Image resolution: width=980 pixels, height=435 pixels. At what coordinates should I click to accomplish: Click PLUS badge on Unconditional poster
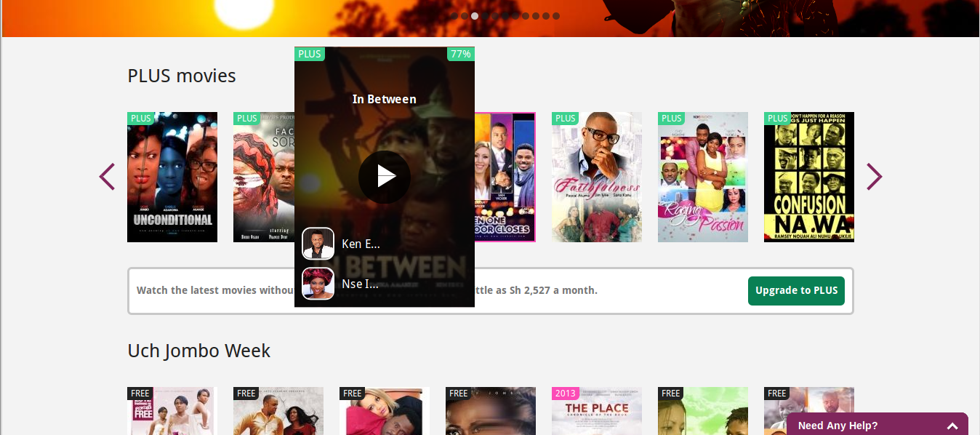pyautogui.click(x=141, y=118)
